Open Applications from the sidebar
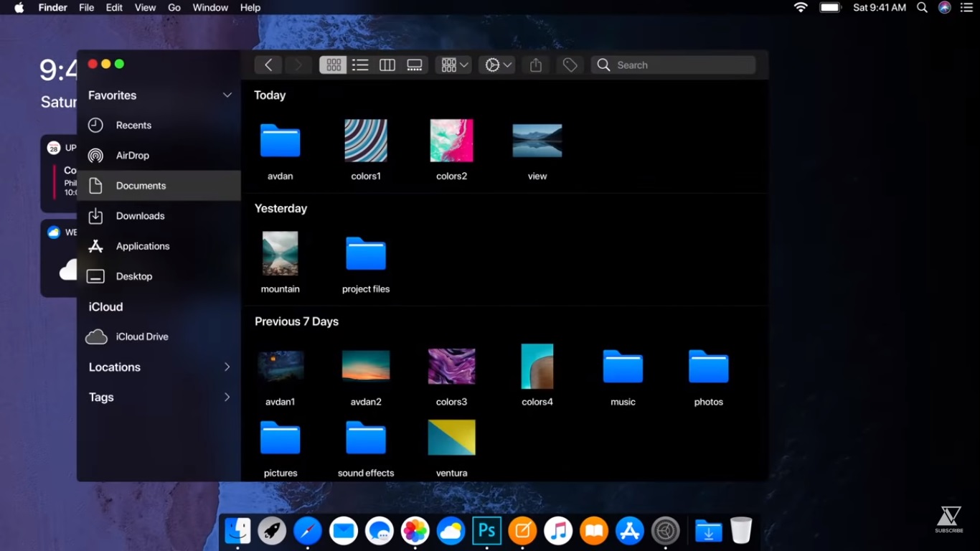The image size is (980, 551). pyautogui.click(x=142, y=246)
